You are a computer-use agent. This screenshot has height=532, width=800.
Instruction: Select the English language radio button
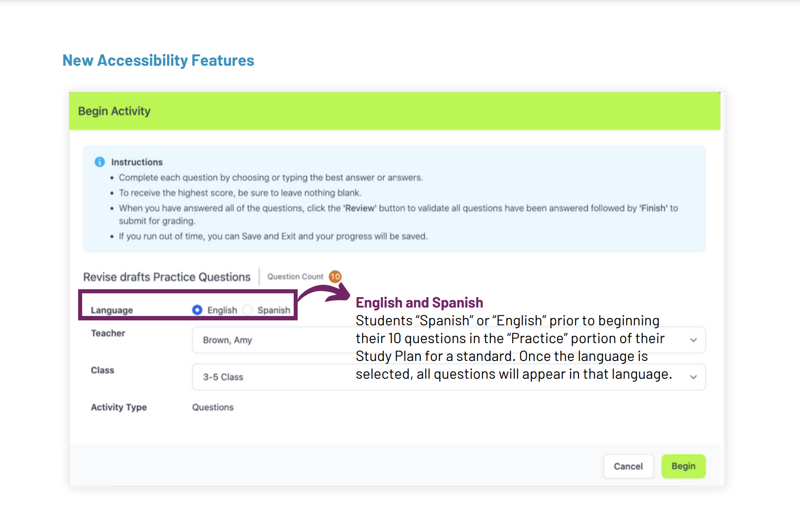(x=197, y=310)
